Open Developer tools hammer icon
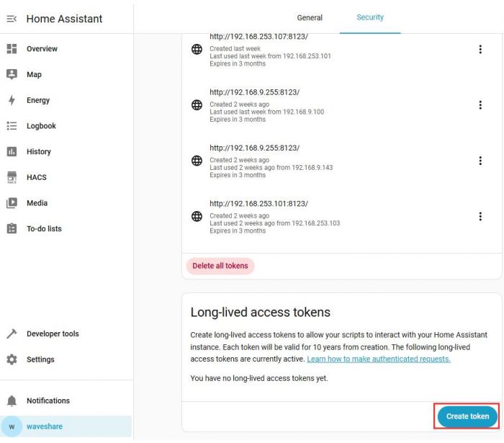This screenshot has width=504, height=443. pyautogui.click(x=12, y=334)
